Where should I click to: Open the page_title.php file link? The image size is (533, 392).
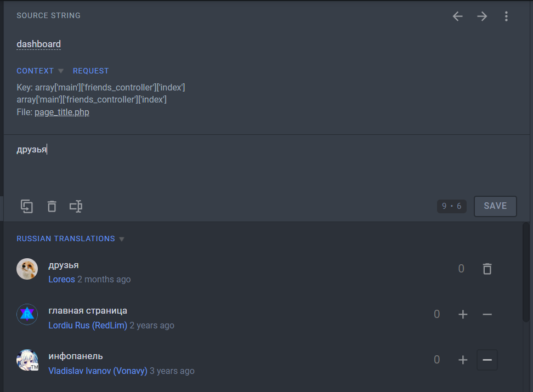(x=61, y=112)
